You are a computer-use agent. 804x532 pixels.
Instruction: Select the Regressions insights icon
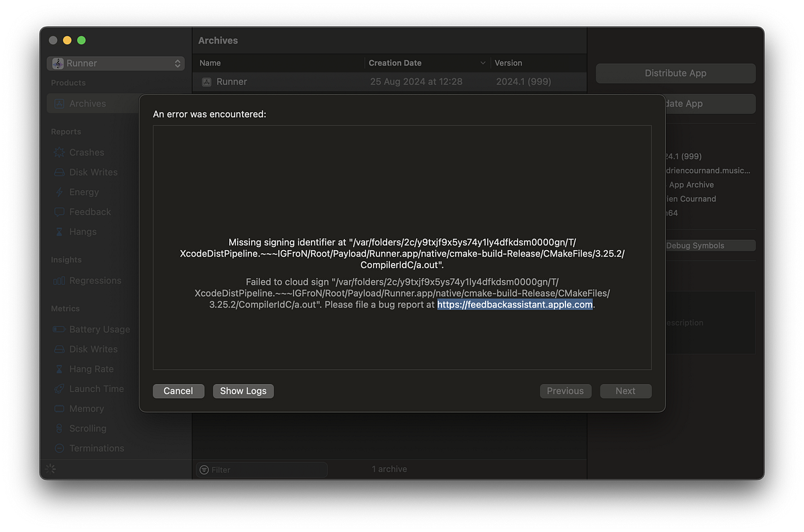click(x=59, y=281)
